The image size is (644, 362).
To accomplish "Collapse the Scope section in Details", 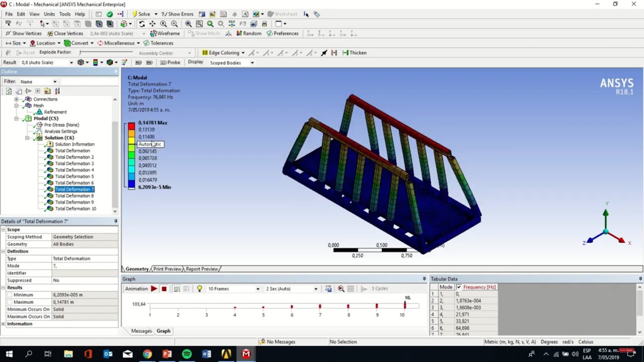I will tap(3, 230).
